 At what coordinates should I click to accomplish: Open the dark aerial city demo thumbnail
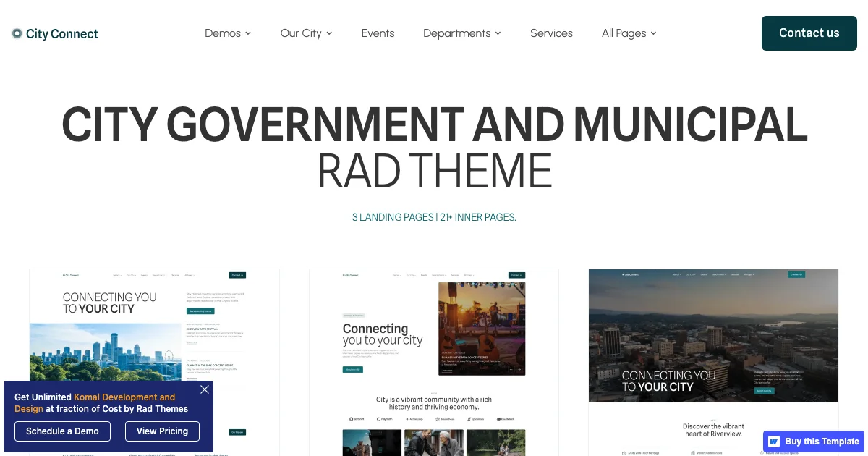[713, 362]
